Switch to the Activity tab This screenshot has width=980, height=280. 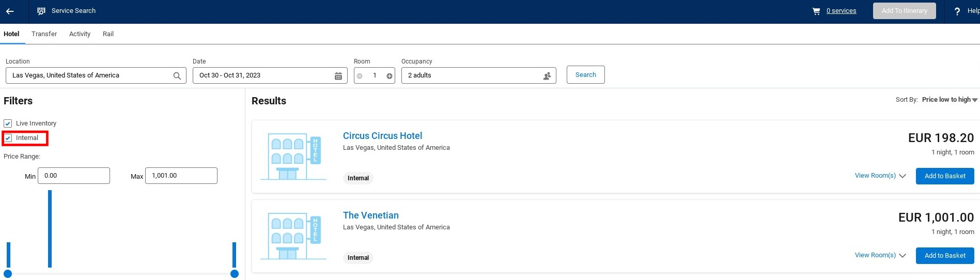(x=80, y=34)
